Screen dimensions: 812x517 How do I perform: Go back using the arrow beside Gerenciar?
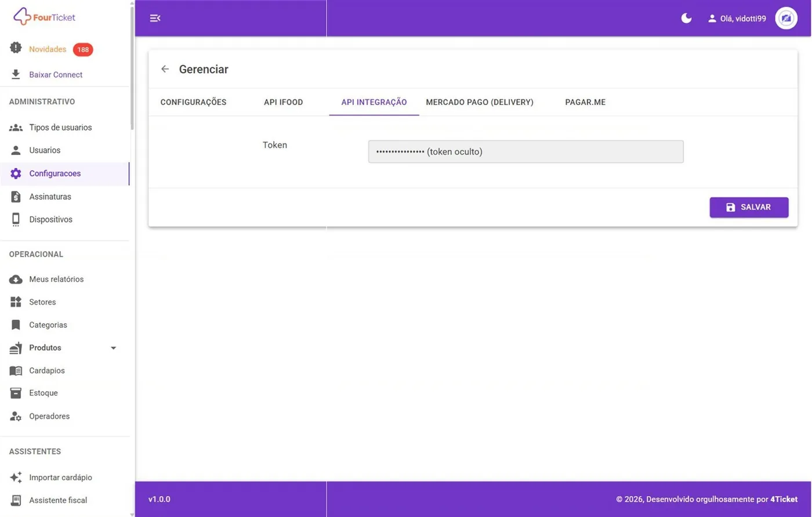[x=165, y=69]
